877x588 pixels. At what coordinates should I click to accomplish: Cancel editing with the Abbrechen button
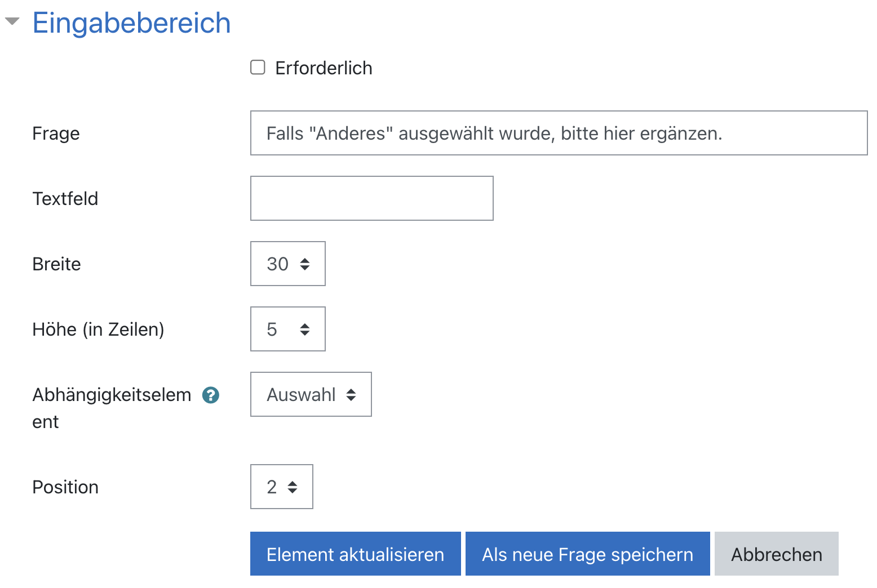[776, 554]
